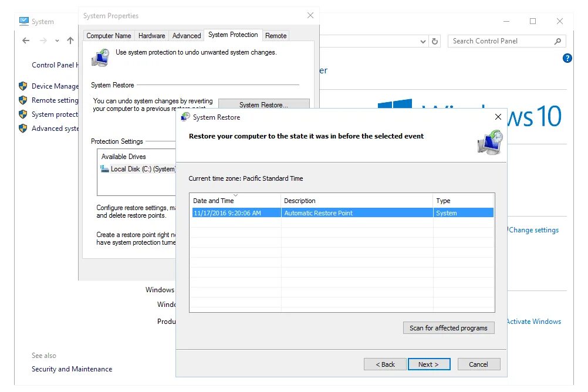Viewport: 588px width, 392px height.
Task: Sort by Date and Time column header
Action: [235, 201]
